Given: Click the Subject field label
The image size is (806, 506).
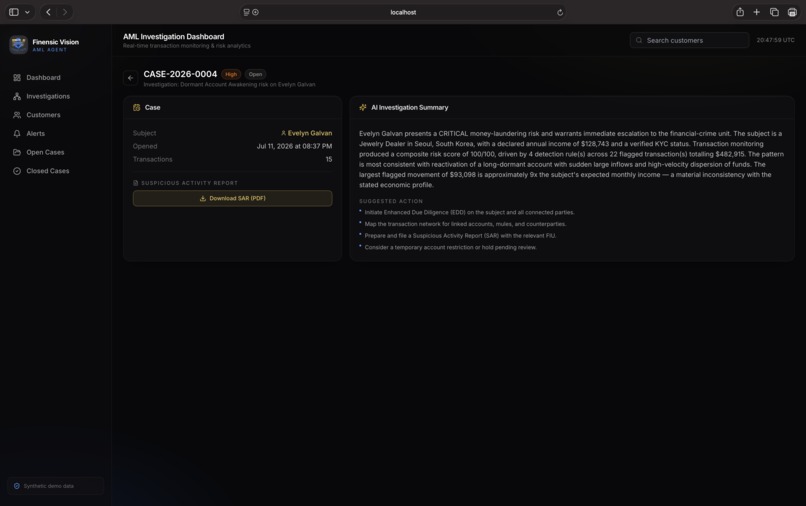Looking at the screenshot, I should tap(144, 133).
